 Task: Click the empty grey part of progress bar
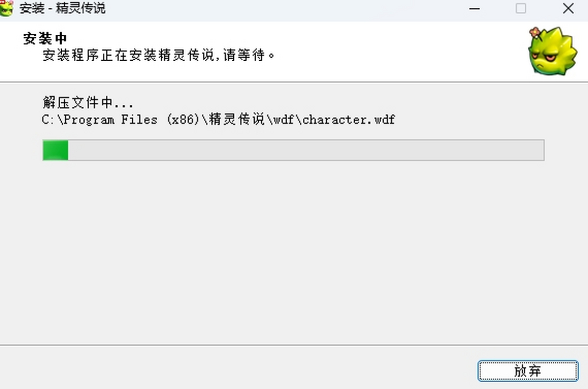point(304,150)
